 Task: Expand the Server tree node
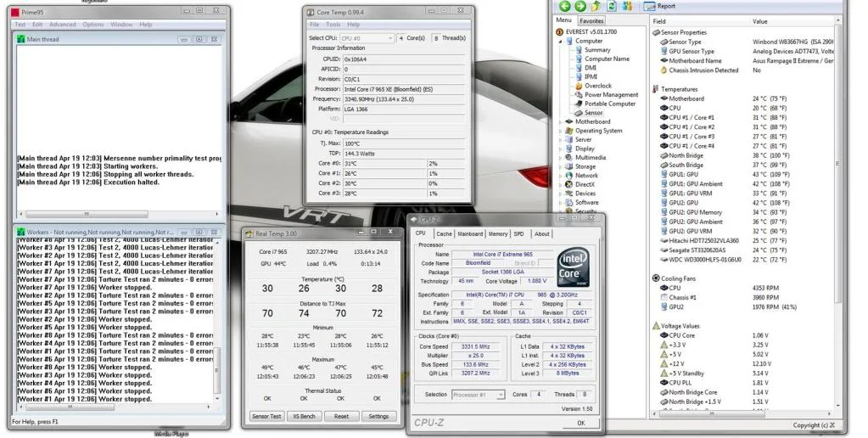(x=560, y=139)
